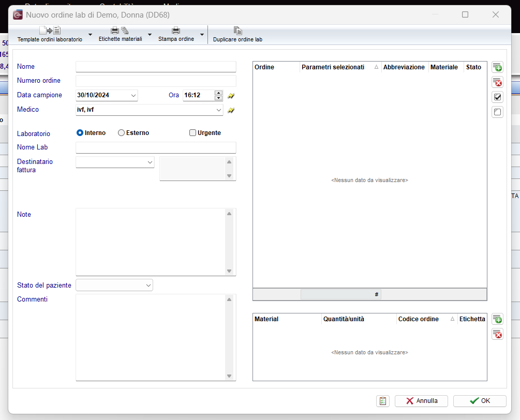Click Material column header in lower table
The width and height of the screenshot is (520, 420).
(287, 319)
